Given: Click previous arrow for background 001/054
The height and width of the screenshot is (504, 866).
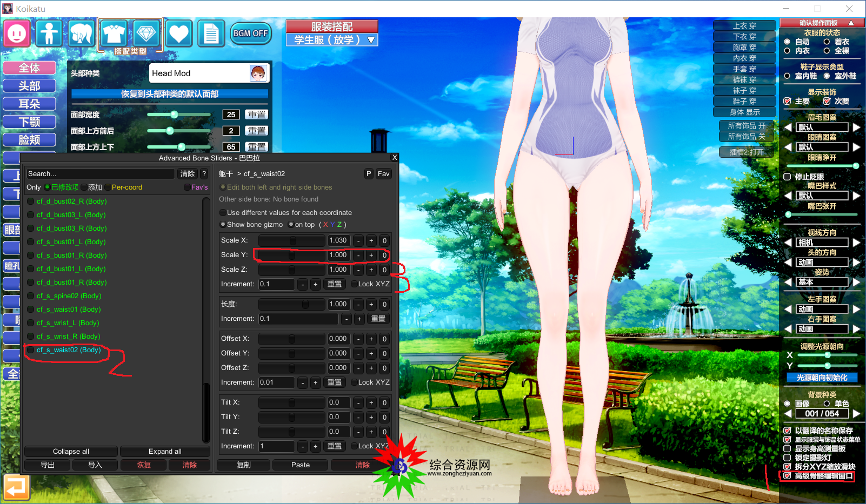Looking at the screenshot, I should click(x=788, y=414).
